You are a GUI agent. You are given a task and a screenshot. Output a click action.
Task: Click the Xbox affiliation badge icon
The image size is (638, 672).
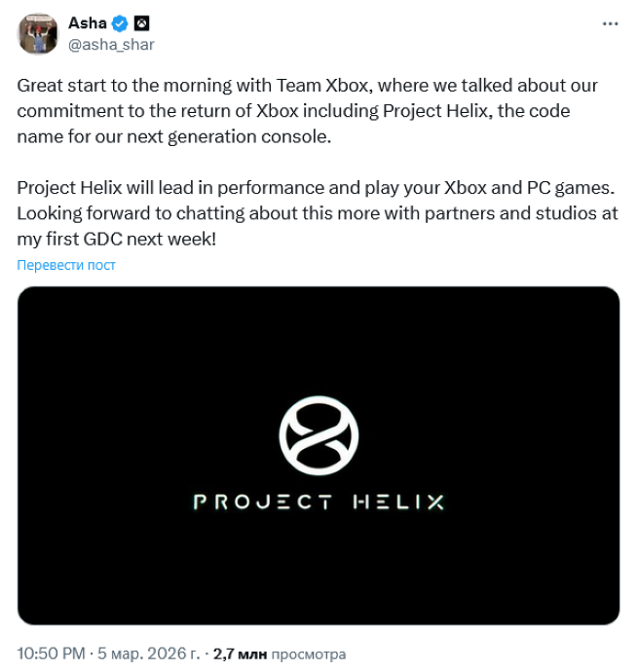141,23
